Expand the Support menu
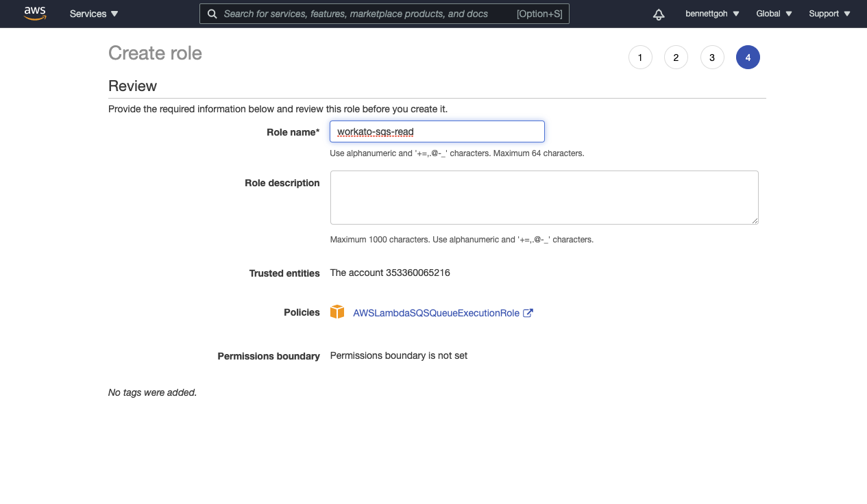The height and width of the screenshot is (504, 867). (829, 14)
